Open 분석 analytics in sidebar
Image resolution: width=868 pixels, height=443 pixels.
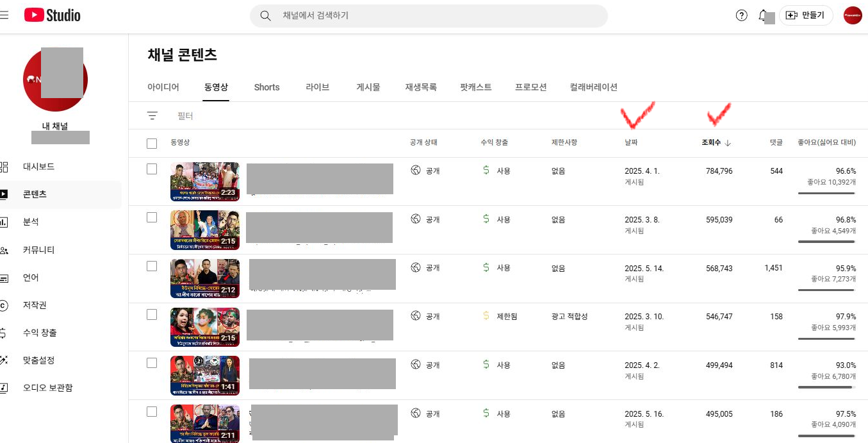pos(31,222)
